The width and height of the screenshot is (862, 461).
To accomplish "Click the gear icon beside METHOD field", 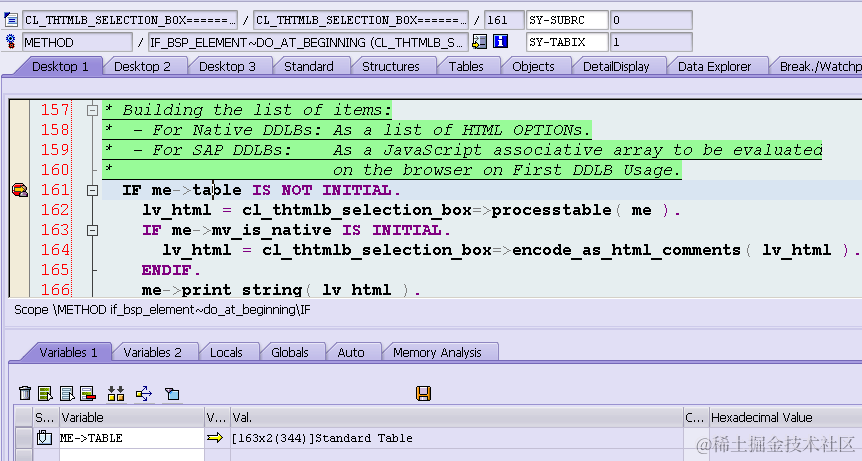I will coord(10,42).
